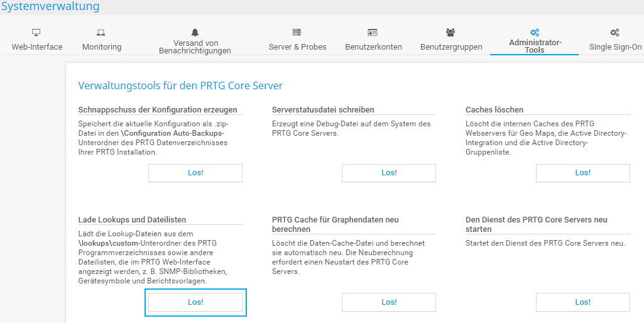Click Los! under Caches löschen
The height and width of the screenshot is (323, 644).
(x=582, y=173)
